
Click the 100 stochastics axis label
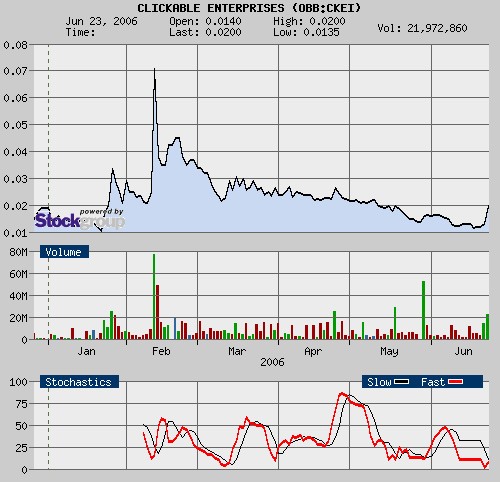pos(19,382)
